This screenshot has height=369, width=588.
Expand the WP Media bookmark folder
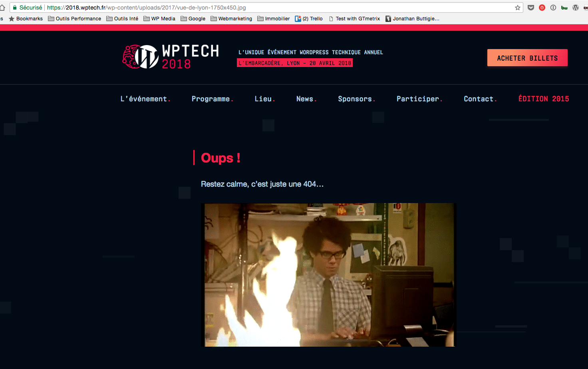tap(159, 19)
